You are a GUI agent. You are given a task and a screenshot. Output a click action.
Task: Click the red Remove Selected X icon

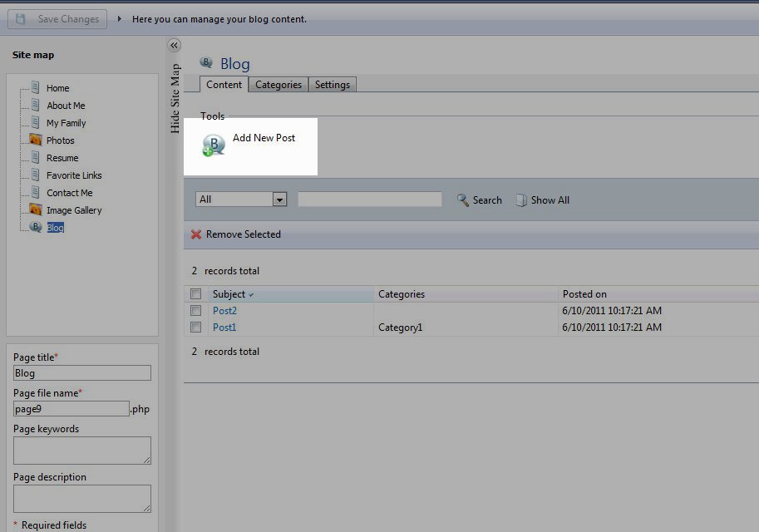click(x=196, y=234)
